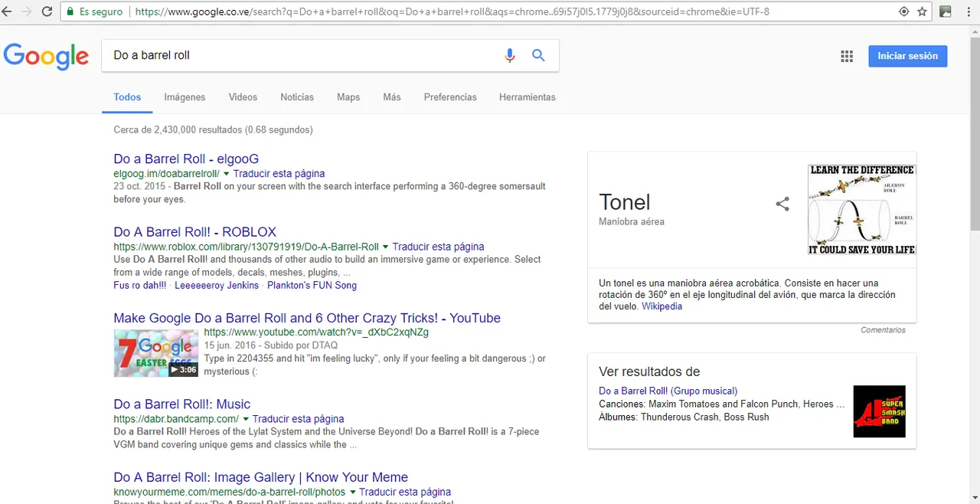
Task: Expand the Más menu
Action: coord(392,97)
